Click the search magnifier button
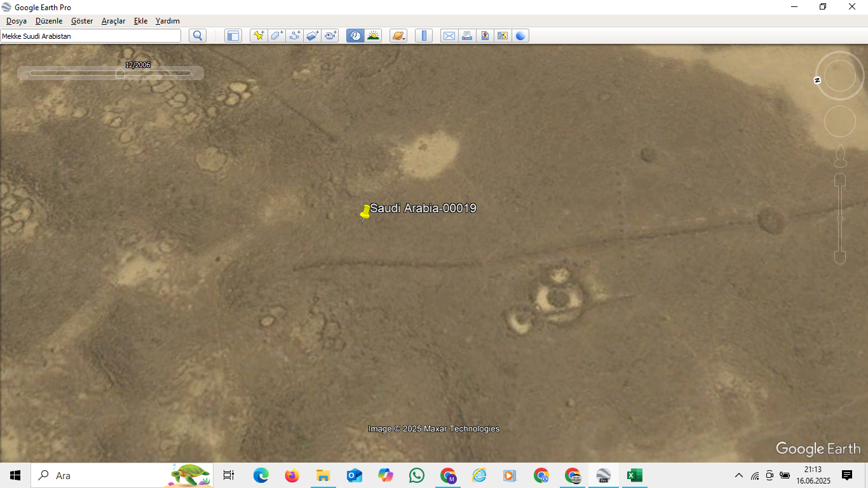This screenshot has width=868, height=488. 198,36
